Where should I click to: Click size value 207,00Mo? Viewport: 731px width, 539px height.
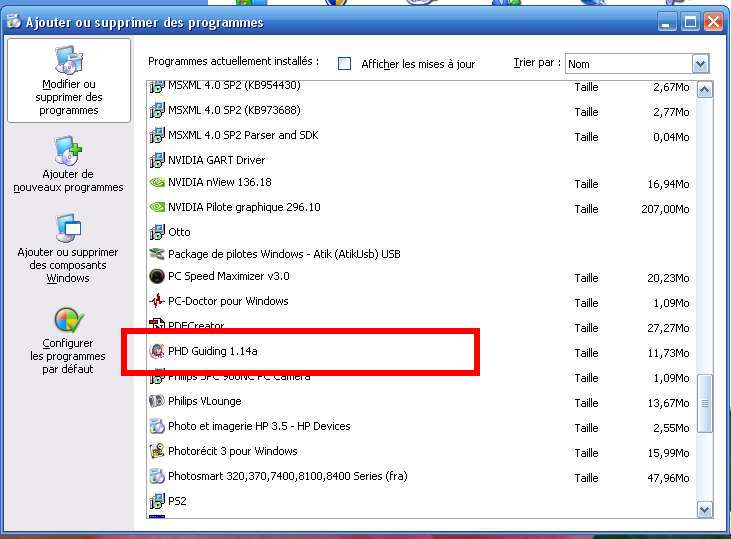[665, 209]
